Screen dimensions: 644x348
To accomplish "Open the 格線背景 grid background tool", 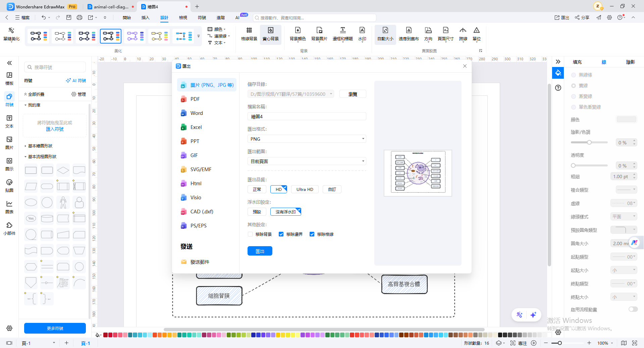I will tap(249, 34).
